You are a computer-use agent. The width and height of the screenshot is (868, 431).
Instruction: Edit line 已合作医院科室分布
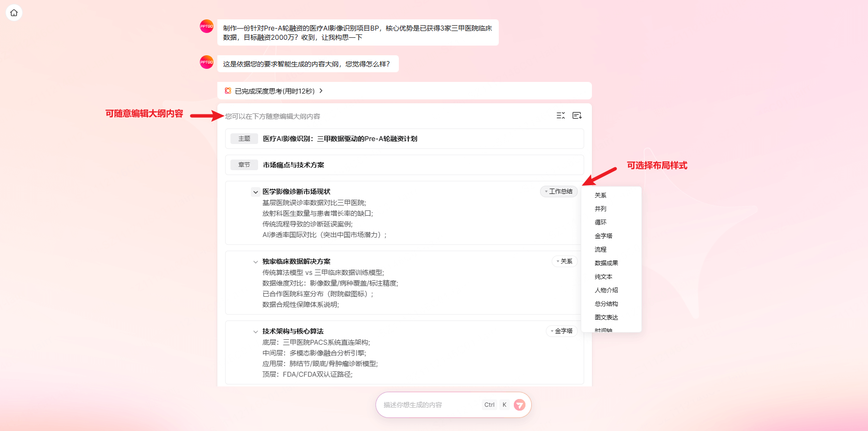(x=318, y=294)
